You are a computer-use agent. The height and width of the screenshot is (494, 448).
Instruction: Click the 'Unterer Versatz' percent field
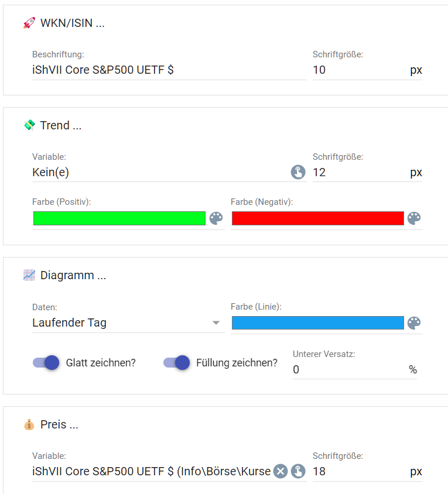pyautogui.click(x=349, y=369)
